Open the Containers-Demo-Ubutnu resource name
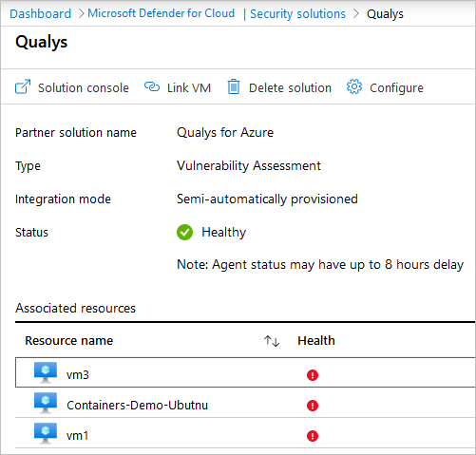The height and width of the screenshot is (455, 476). (x=137, y=406)
